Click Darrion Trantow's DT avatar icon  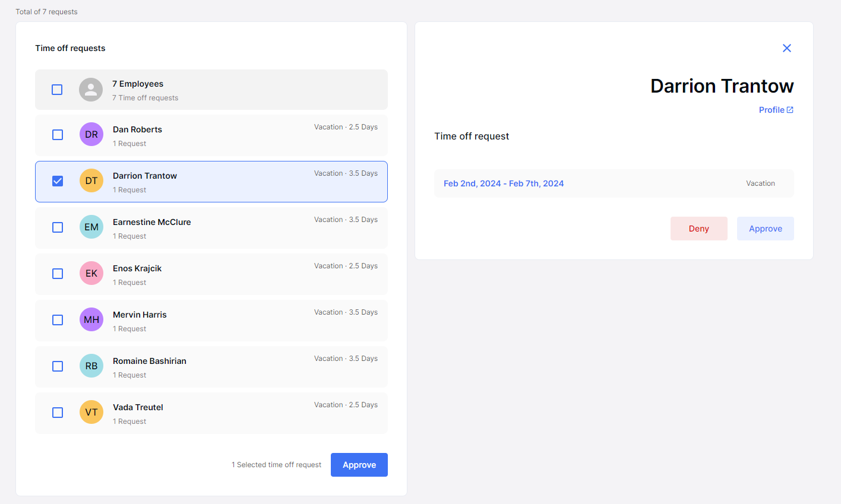(x=91, y=180)
